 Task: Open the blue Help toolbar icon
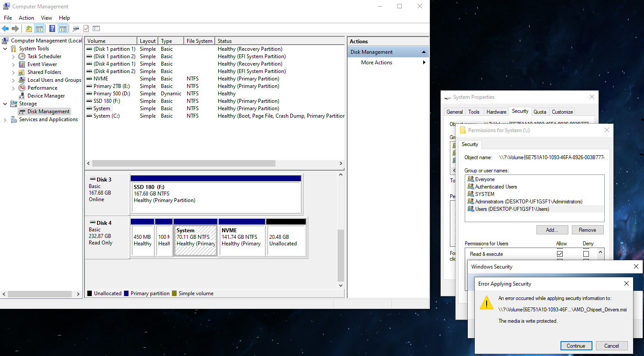[52, 29]
